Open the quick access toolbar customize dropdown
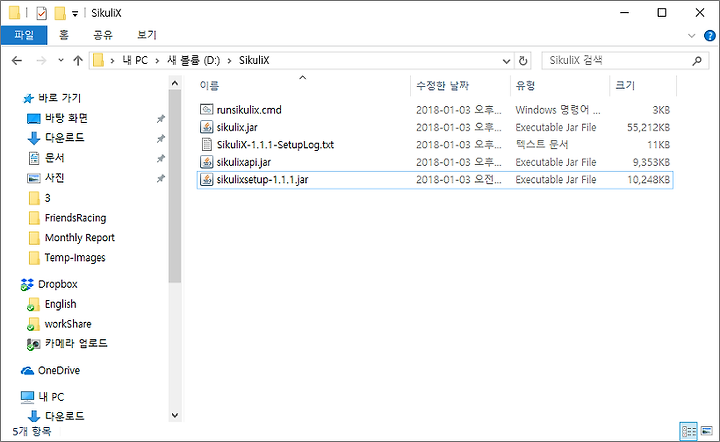Image resolution: width=720 pixels, height=442 pixels. coord(75,14)
